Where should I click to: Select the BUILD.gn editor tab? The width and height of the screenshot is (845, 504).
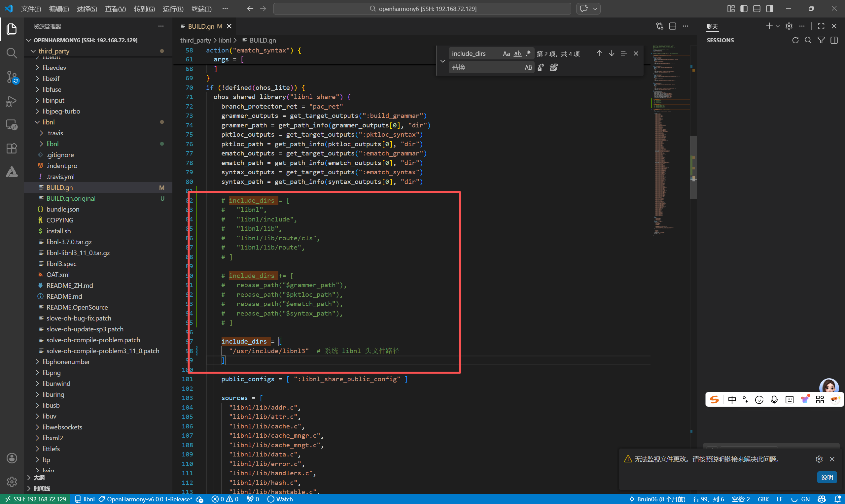(201, 26)
